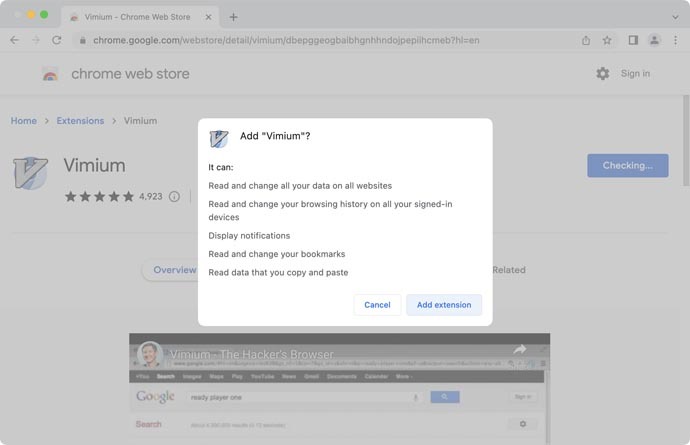Viewport: 690px width, 445px height.
Task: Click the Vimium icon in the dialog
Action: 219,138
